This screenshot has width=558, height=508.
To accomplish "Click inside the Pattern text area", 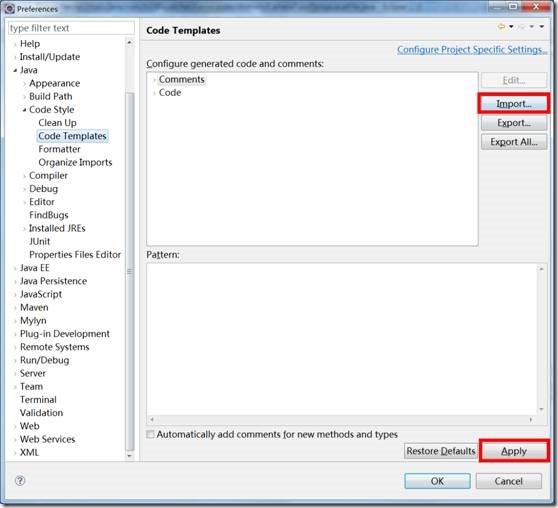I will pyautogui.click(x=342, y=339).
